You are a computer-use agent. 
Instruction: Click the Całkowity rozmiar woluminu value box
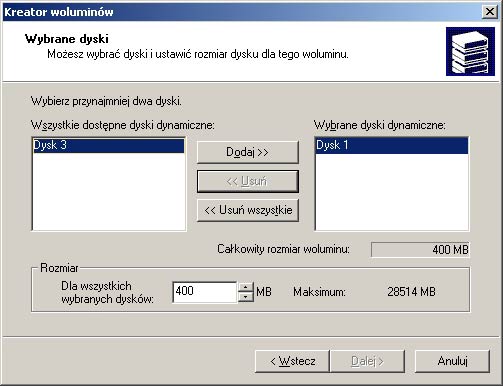420,249
